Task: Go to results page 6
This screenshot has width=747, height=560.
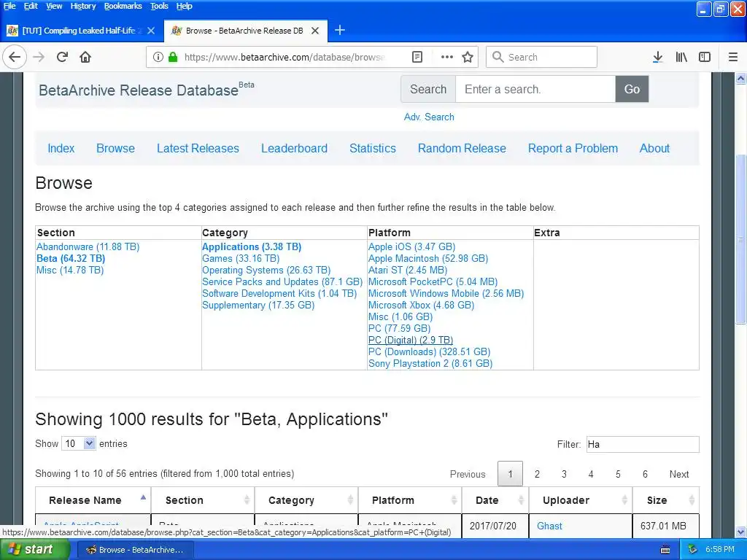Action: (x=645, y=474)
